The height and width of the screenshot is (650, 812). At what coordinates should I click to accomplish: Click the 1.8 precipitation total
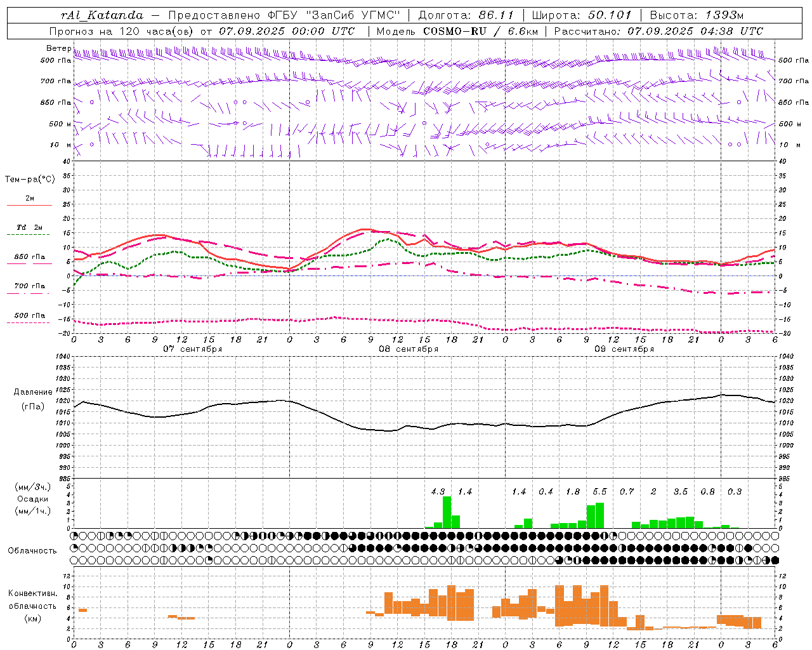click(573, 492)
